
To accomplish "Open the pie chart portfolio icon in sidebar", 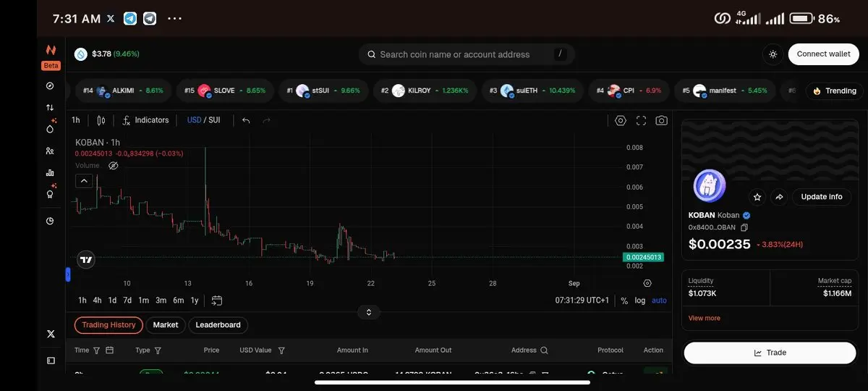I will (x=50, y=221).
